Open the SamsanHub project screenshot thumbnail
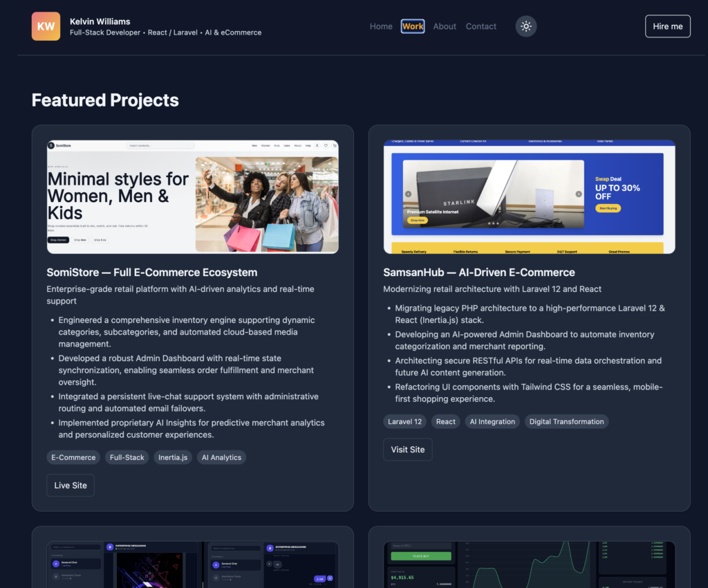Image resolution: width=708 pixels, height=588 pixels. pos(529,196)
